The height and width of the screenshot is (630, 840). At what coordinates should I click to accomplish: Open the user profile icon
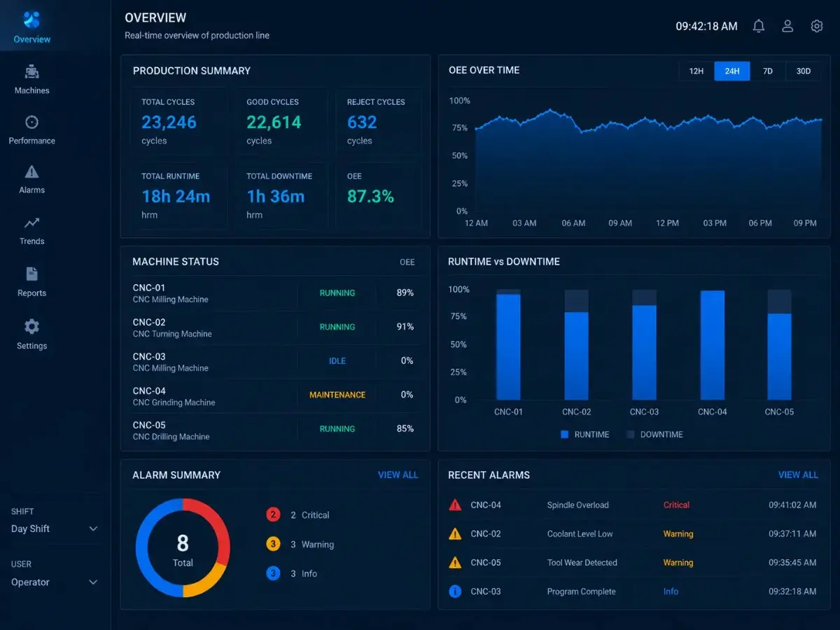pos(787,26)
